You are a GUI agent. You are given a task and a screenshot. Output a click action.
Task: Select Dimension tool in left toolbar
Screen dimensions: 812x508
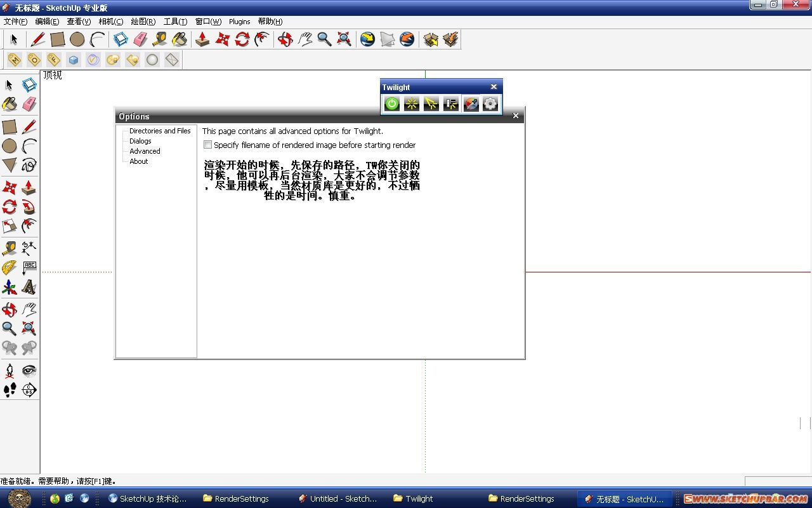coord(29,248)
